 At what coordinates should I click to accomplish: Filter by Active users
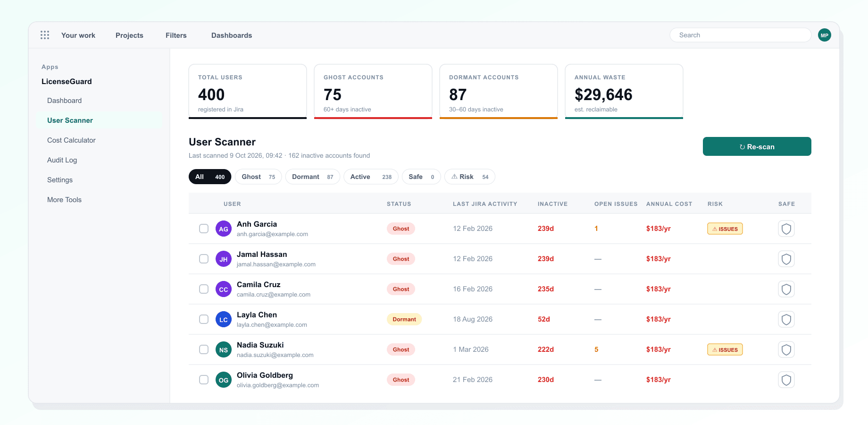pos(371,177)
